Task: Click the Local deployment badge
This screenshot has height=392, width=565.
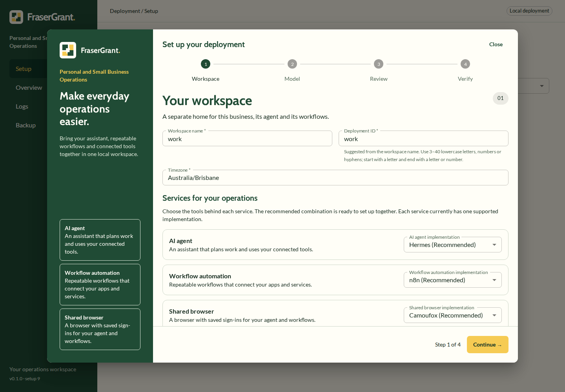Action: [529, 11]
